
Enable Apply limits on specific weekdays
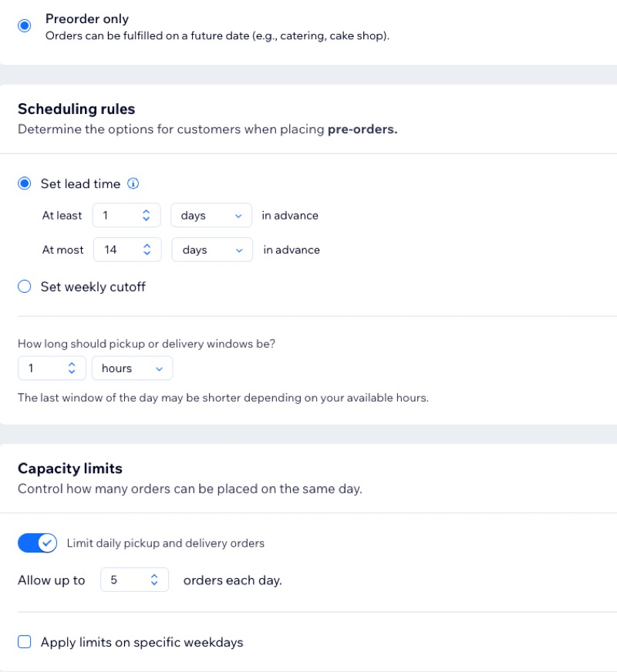pos(25,642)
